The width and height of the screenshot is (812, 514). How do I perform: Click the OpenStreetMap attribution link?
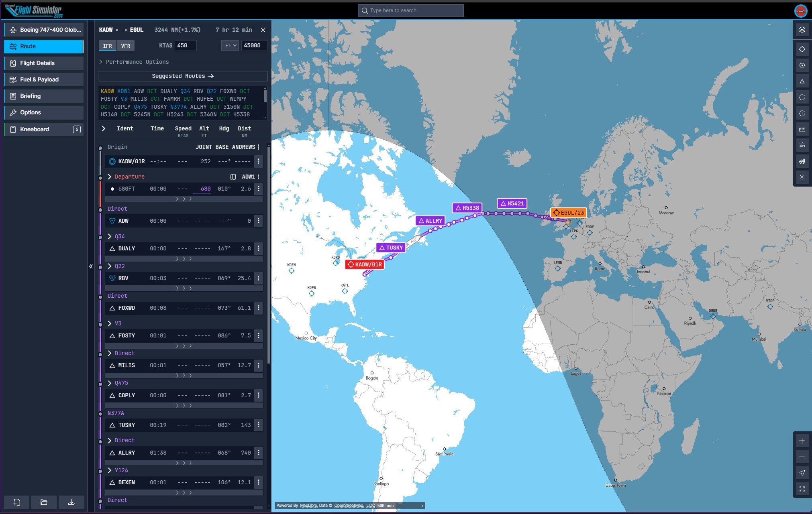pos(349,506)
